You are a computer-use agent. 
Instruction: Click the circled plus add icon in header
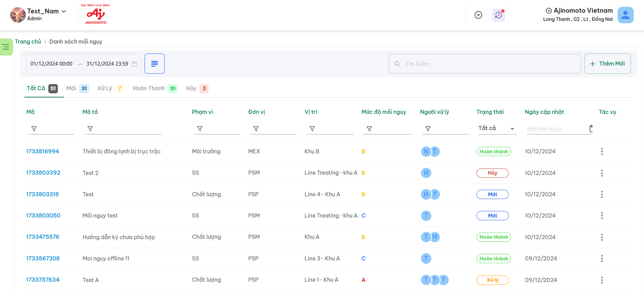478,15
